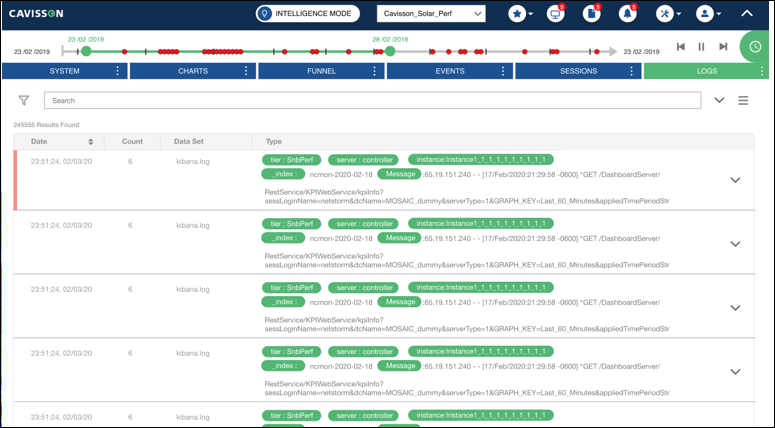The width and height of the screenshot is (775, 428).
Task: Open the favorites star icon menu
Action: click(517, 14)
